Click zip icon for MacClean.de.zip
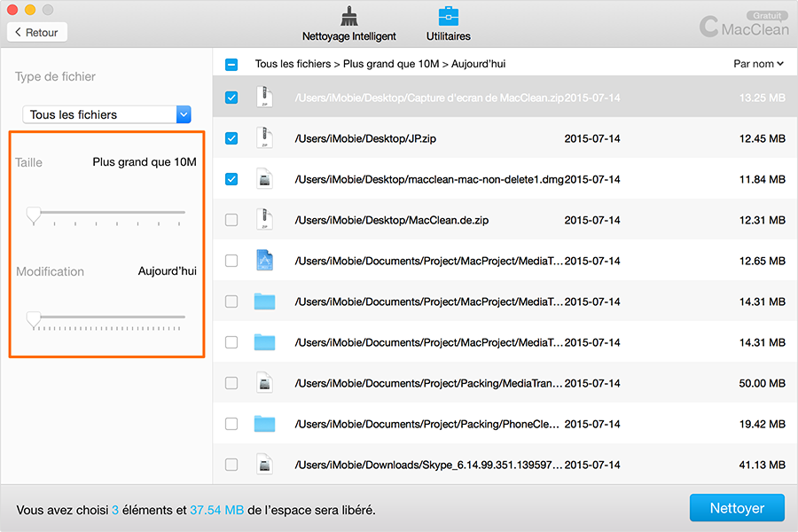 click(264, 219)
